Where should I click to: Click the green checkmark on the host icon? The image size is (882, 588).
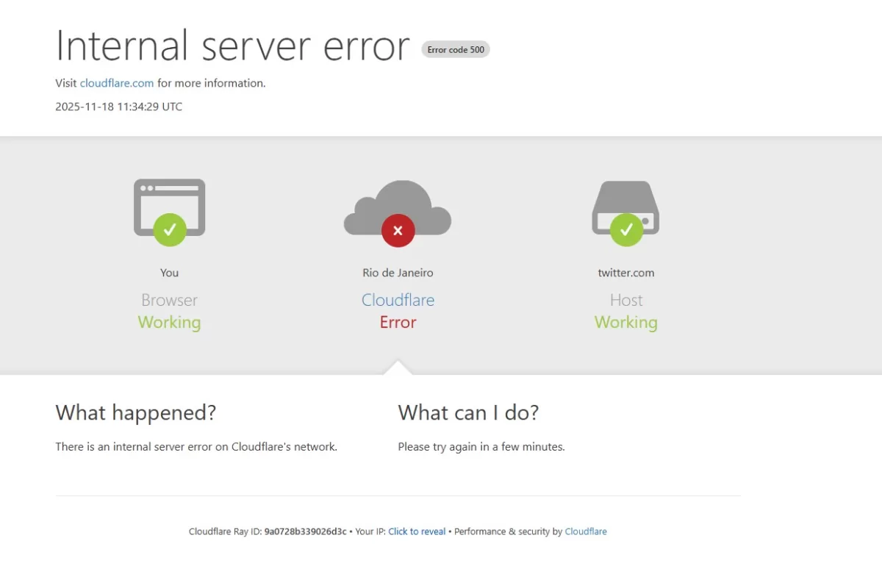point(625,228)
